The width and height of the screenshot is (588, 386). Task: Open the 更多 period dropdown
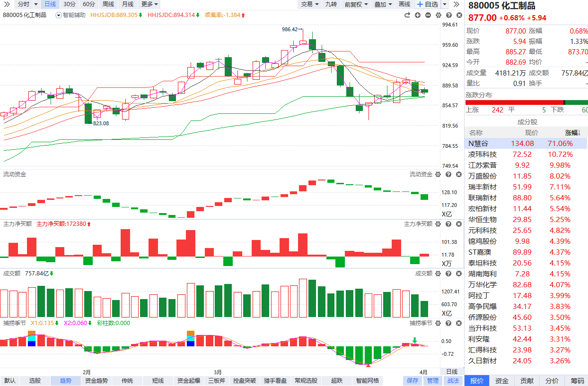pos(149,4)
